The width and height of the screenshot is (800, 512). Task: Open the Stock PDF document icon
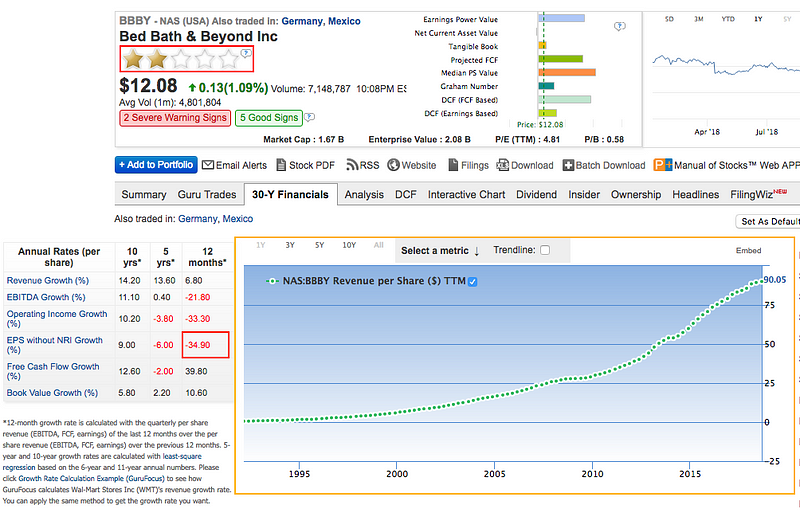[x=281, y=165]
